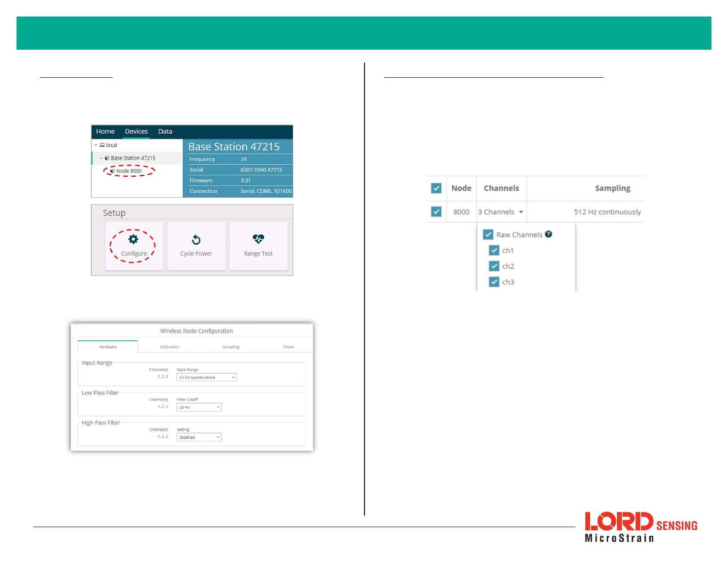Open the Configure gear icon
The width and height of the screenshot is (728, 563).
coord(133,239)
